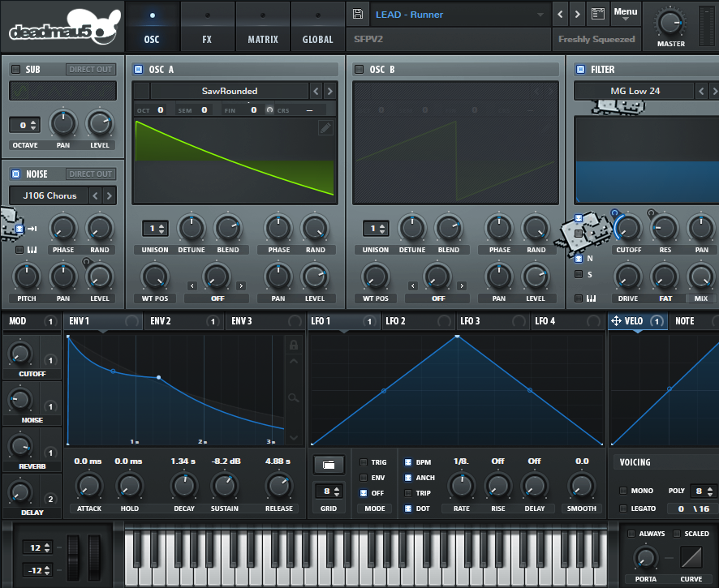
Task: Click the OSC A warp mode OFF label
Action: pos(217,298)
